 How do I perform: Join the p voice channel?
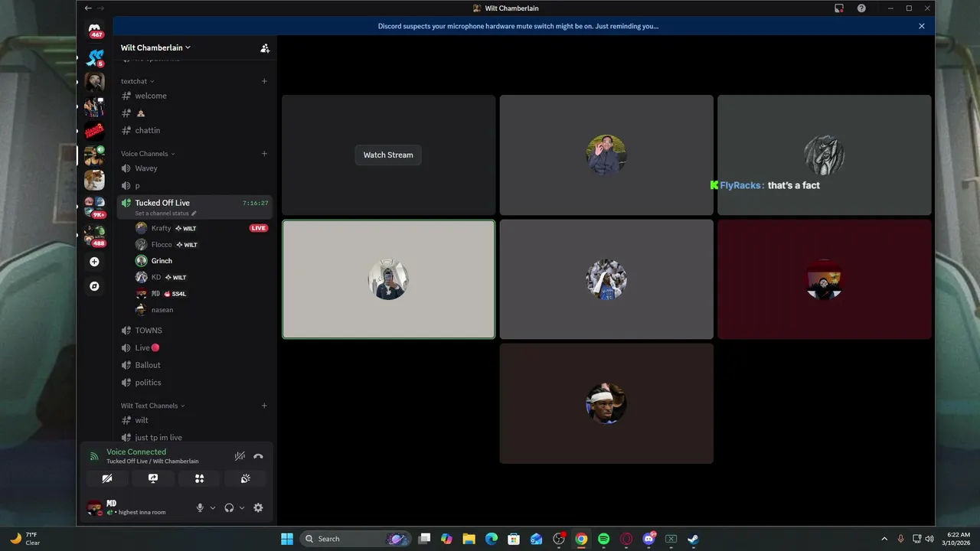tap(194, 186)
